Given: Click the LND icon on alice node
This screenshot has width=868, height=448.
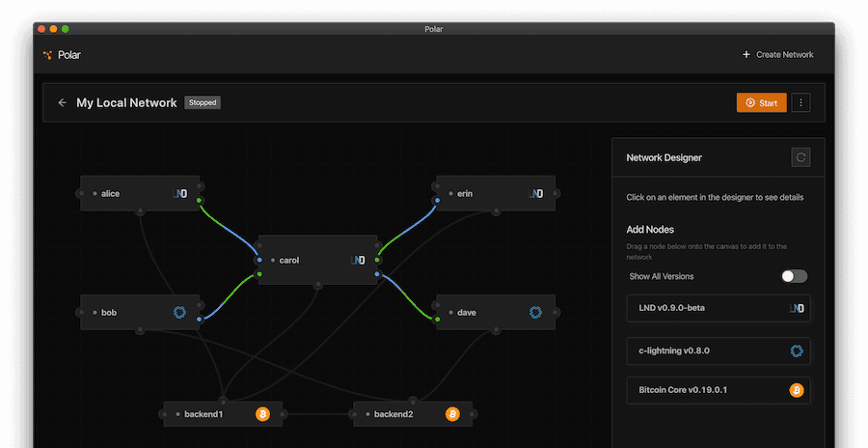Looking at the screenshot, I should click(180, 193).
